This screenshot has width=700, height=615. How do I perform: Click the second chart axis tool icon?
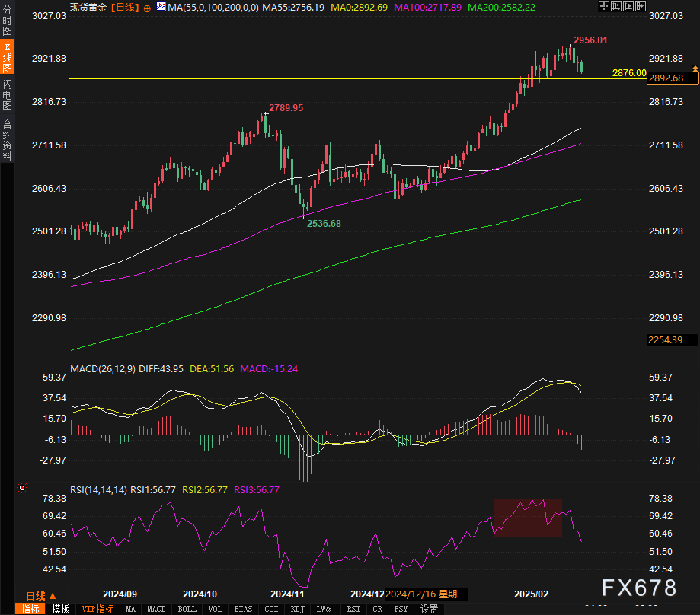click(616, 6)
